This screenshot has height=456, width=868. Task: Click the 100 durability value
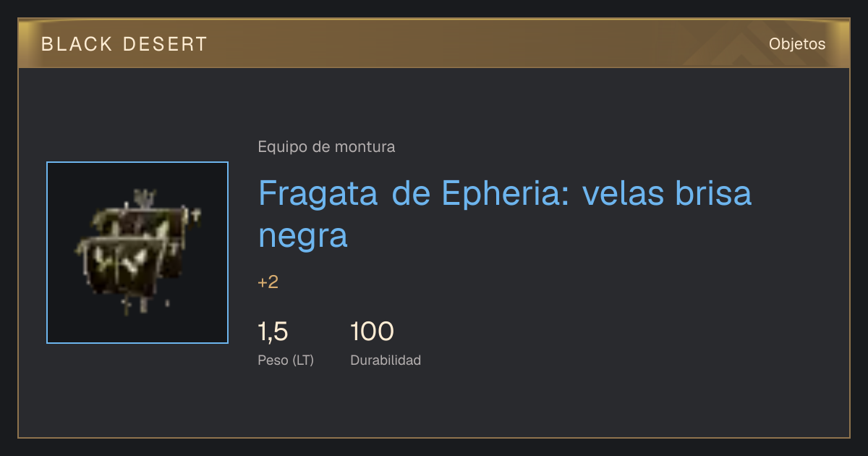coord(372,332)
